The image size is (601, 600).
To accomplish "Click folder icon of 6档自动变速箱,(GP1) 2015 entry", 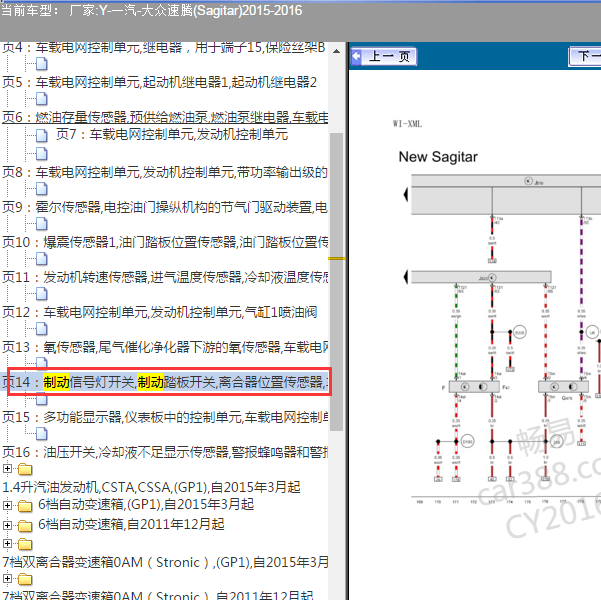I will (25, 506).
